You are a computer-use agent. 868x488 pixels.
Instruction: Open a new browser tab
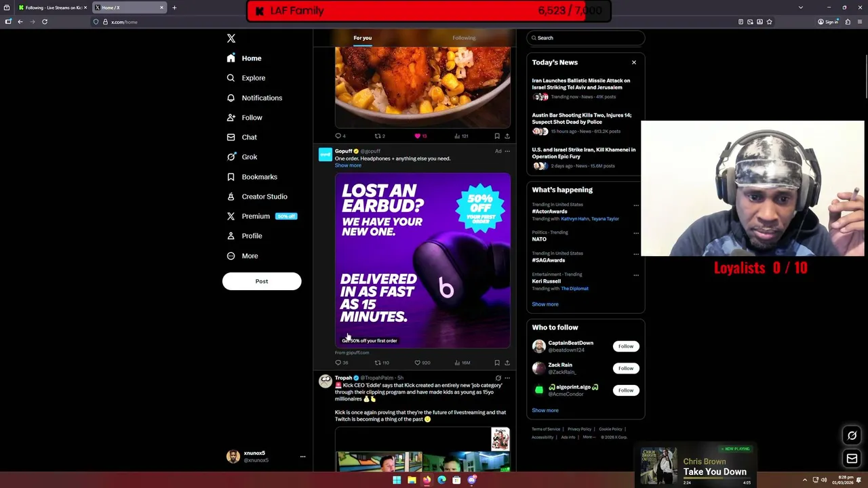click(x=174, y=7)
